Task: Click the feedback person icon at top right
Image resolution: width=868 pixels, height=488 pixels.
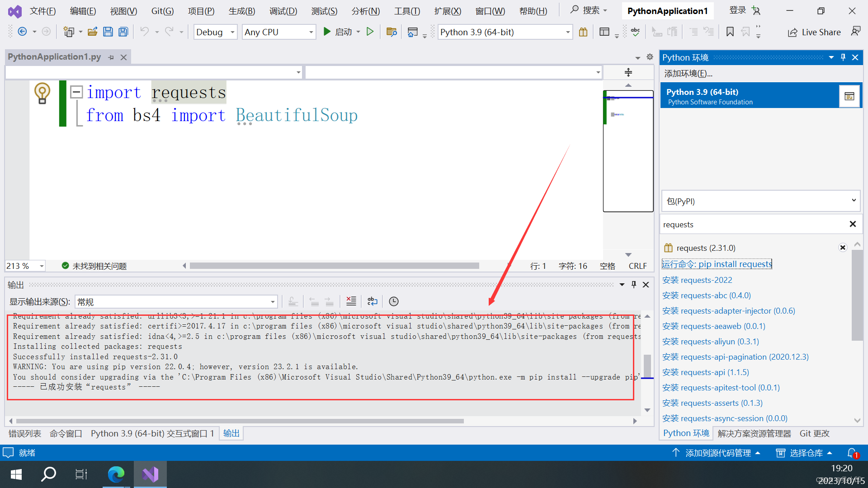Action: pyautogui.click(x=856, y=31)
